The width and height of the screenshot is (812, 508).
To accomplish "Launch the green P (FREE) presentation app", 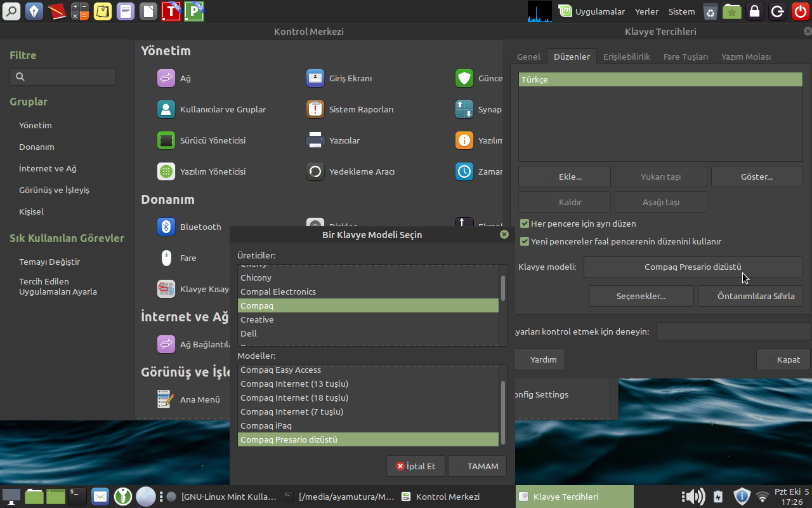I will (x=194, y=11).
